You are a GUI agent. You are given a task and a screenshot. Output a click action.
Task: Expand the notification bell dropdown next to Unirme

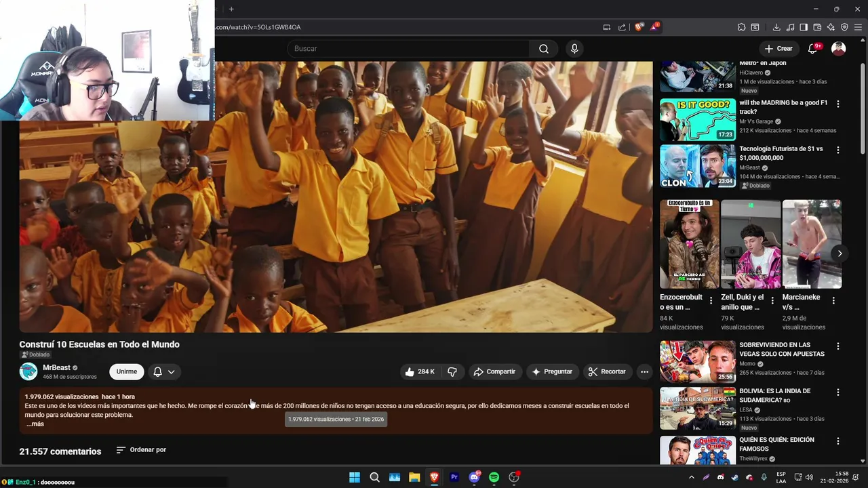[172, 371]
